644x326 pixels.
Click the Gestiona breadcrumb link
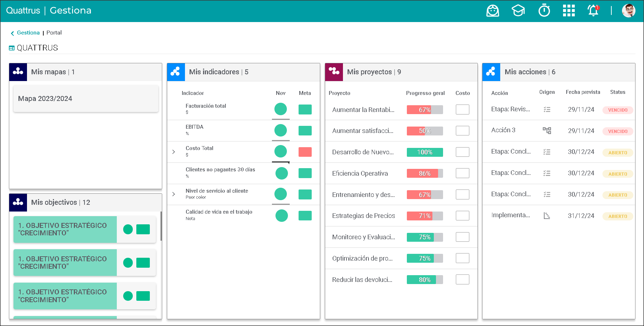tap(28, 33)
